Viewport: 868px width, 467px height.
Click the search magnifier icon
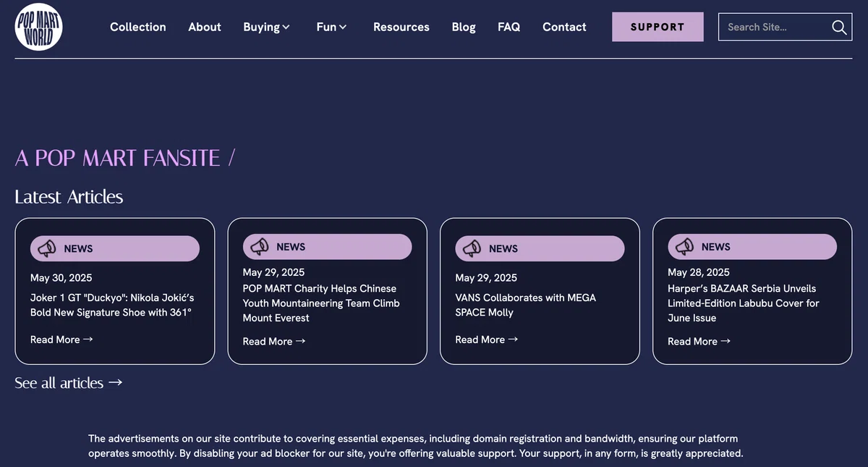coord(838,27)
